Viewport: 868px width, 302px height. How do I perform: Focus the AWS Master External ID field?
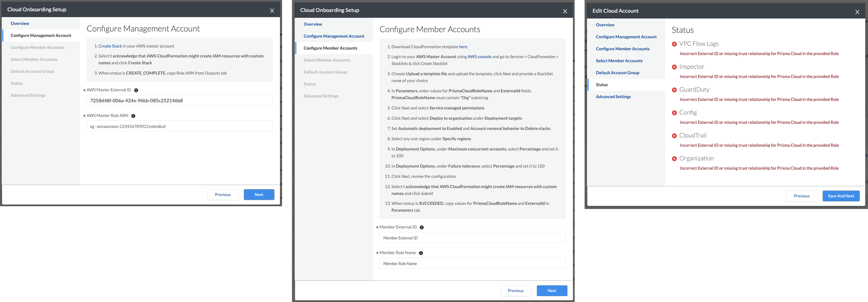[x=180, y=100]
